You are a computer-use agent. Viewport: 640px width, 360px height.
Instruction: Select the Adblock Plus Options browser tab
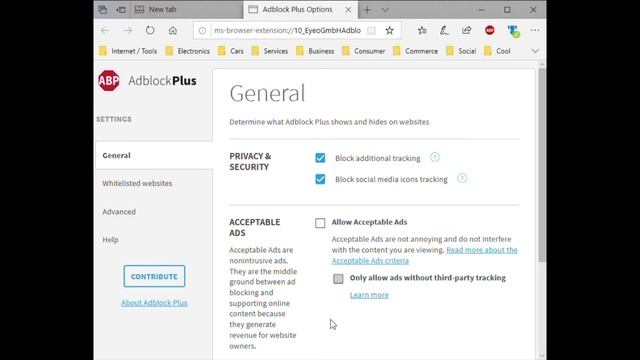[x=300, y=9]
